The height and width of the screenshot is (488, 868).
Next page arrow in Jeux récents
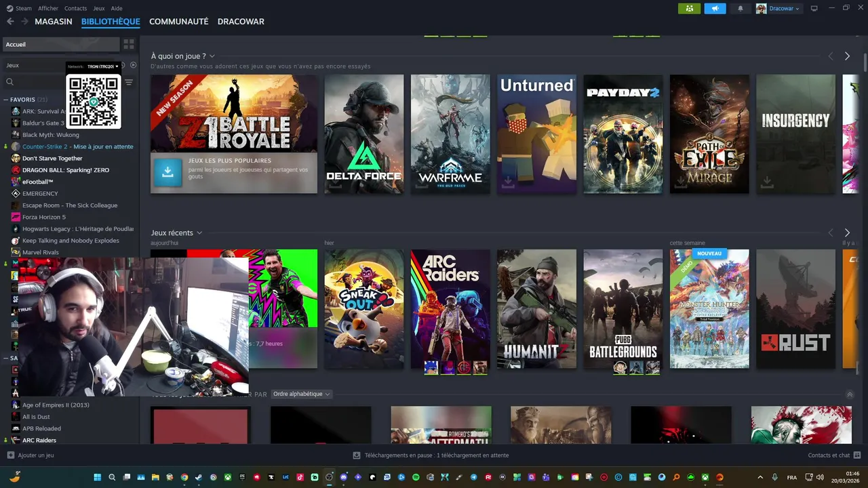pos(847,232)
